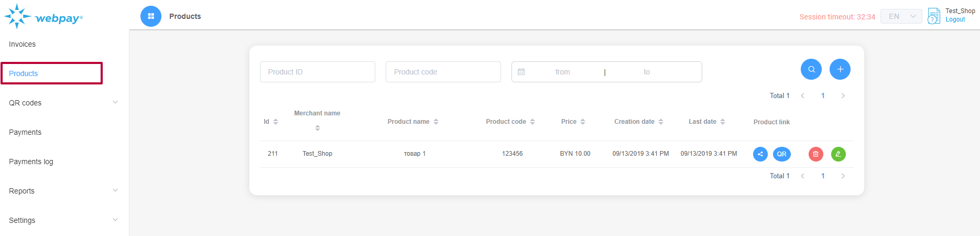This screenshot has height=236, width=980.
Task: Delete product товар 1 using trash icon
Action: click(x=815, y=154)
